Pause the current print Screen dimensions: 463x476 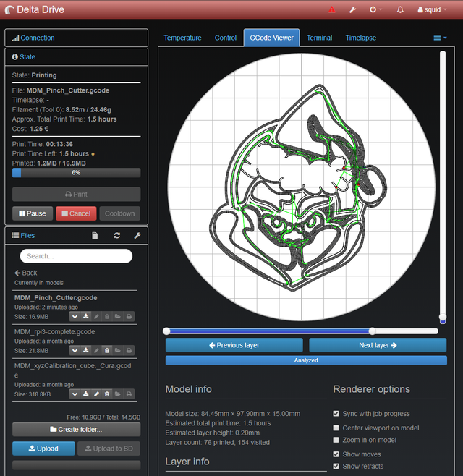tap(33, 213)
